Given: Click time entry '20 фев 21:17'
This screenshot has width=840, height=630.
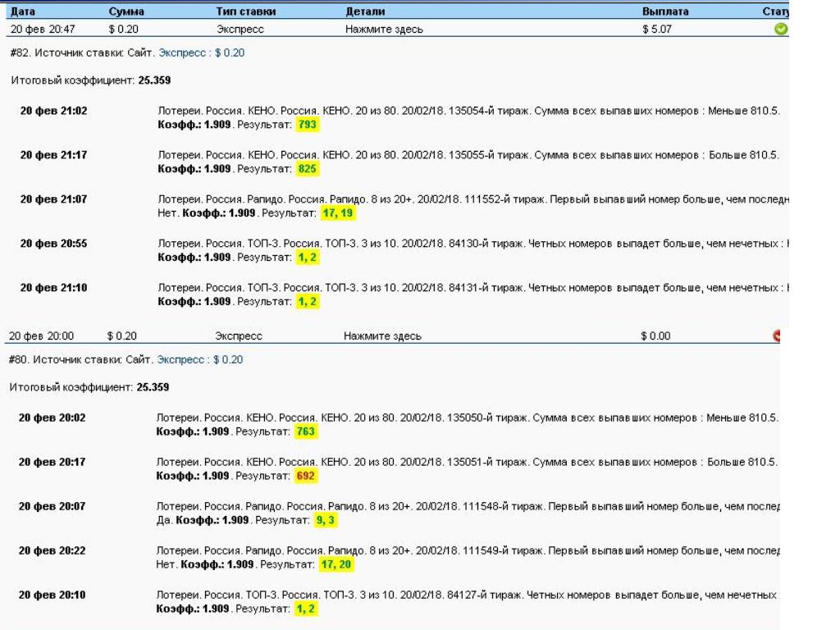Looking at the screenshot, I should (x=53, y=155).
